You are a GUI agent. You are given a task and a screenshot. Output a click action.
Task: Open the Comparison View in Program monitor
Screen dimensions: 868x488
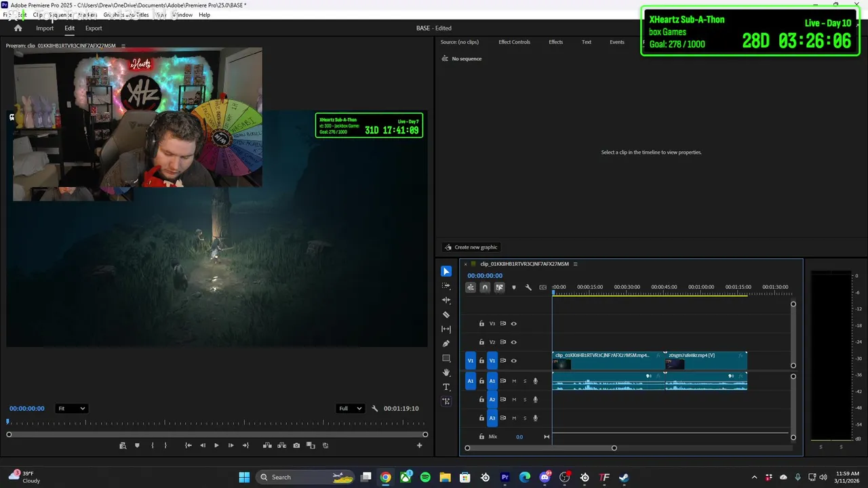(x=311, y=445)
